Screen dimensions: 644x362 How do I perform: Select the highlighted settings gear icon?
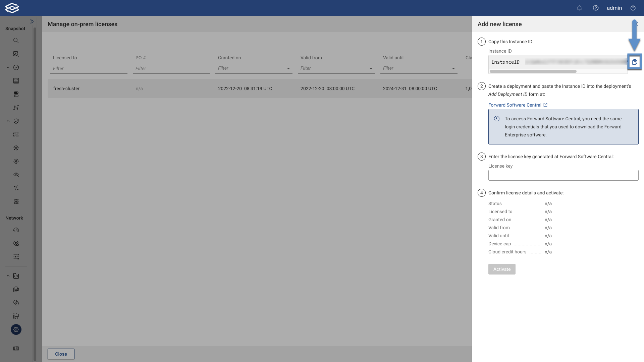(x=16, y=329)
